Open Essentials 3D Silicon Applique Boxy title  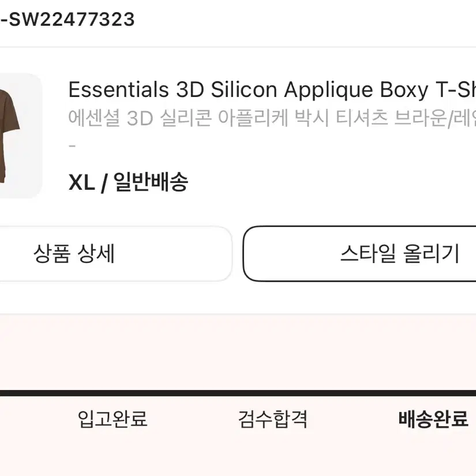point(272,90)
